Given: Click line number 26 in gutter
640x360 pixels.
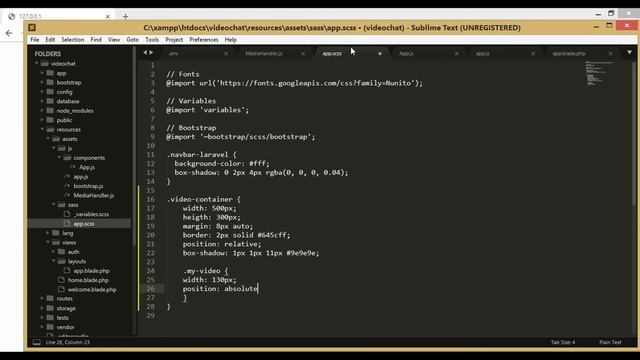Looking at the screenshot, I should pos(150,289).
